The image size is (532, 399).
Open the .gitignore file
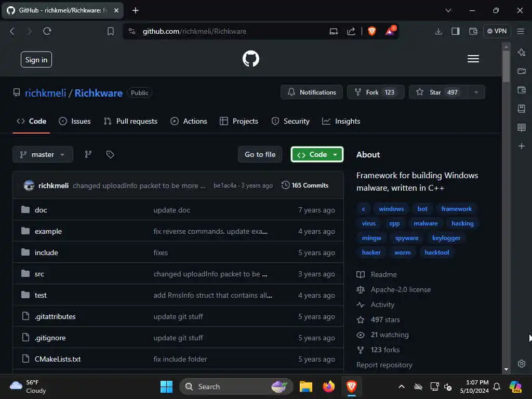(50, 338)
